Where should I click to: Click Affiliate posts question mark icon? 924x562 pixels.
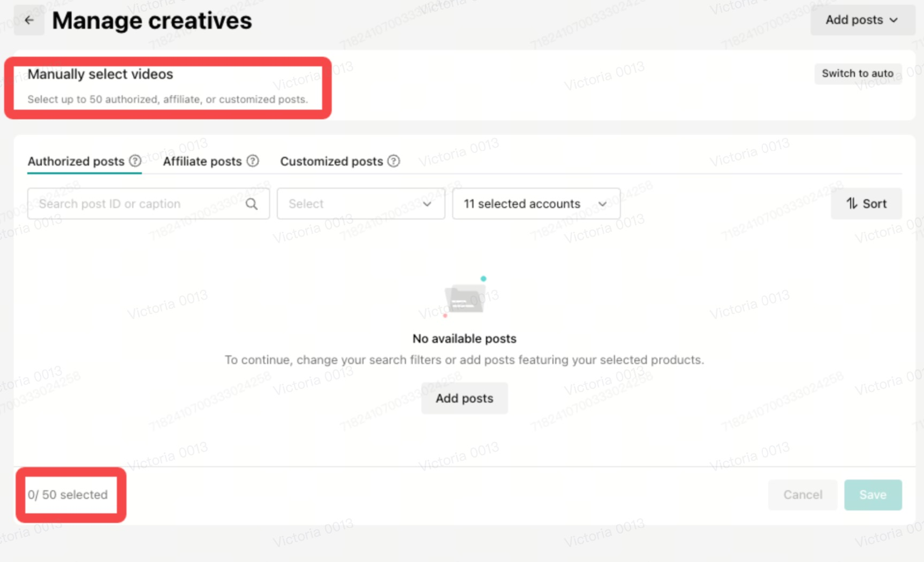pyautogui.click(x=253, y=161)
